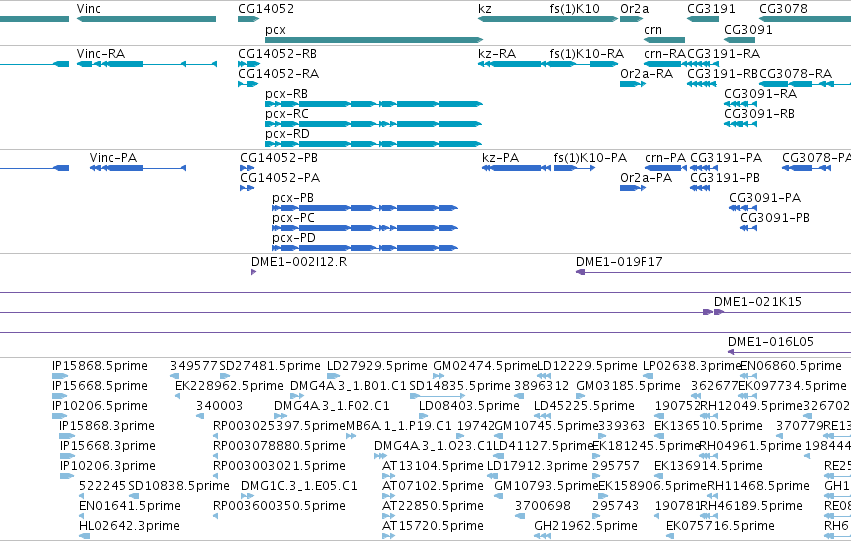Select the IP15868.5prime EST label
Screen dimensions: 851x541
pos(100,366)
